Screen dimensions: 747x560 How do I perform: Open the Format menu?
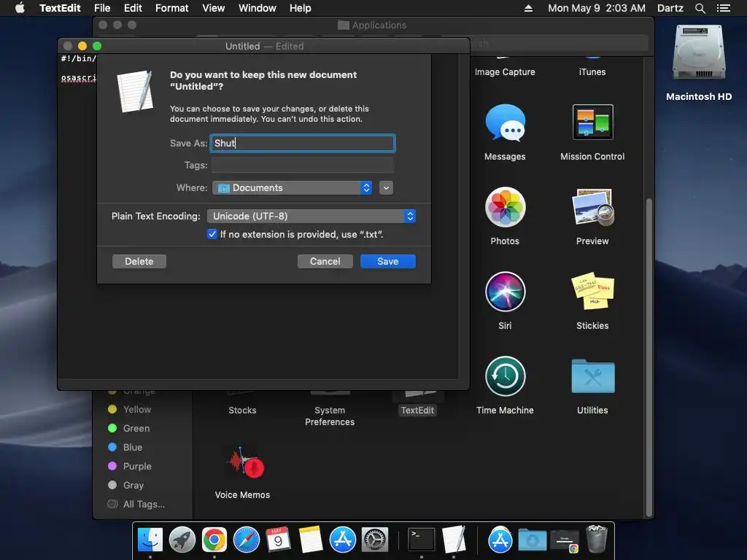pos(172,8)
